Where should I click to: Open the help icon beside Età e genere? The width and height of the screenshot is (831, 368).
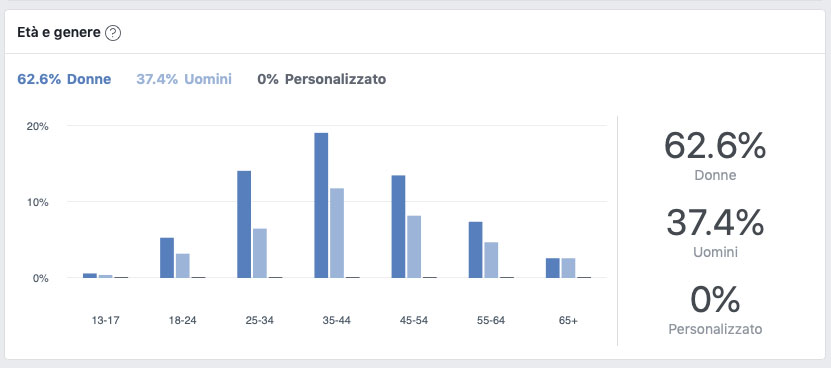pos(113,33)
